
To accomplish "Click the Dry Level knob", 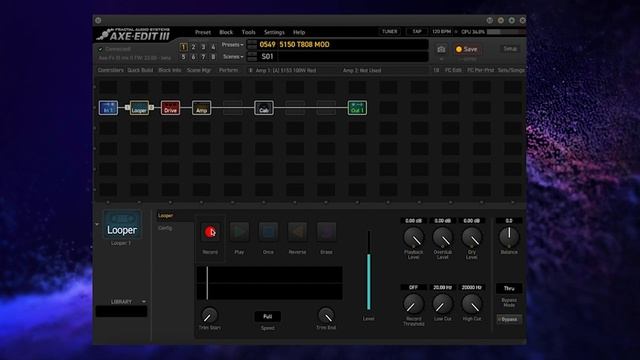I will pos(471,238).
